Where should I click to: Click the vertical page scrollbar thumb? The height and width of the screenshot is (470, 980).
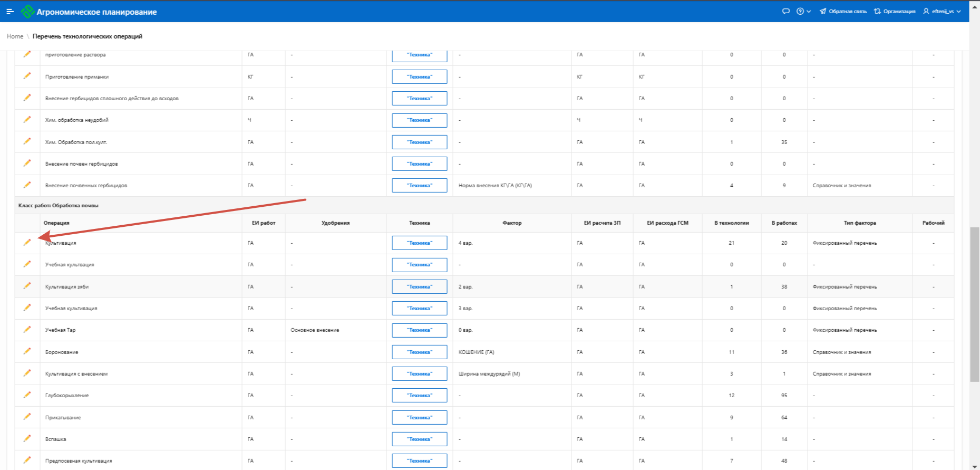(975, 304)
